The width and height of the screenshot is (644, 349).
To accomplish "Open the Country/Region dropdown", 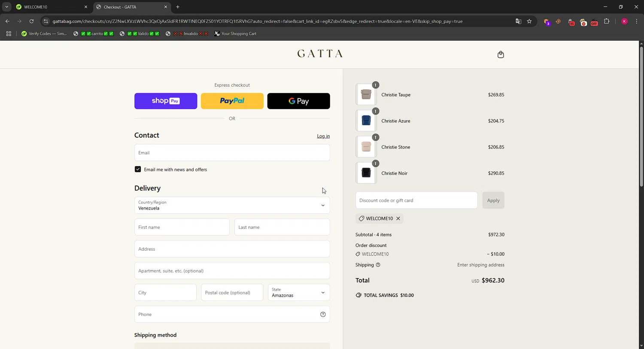I will tap(232, 205).
